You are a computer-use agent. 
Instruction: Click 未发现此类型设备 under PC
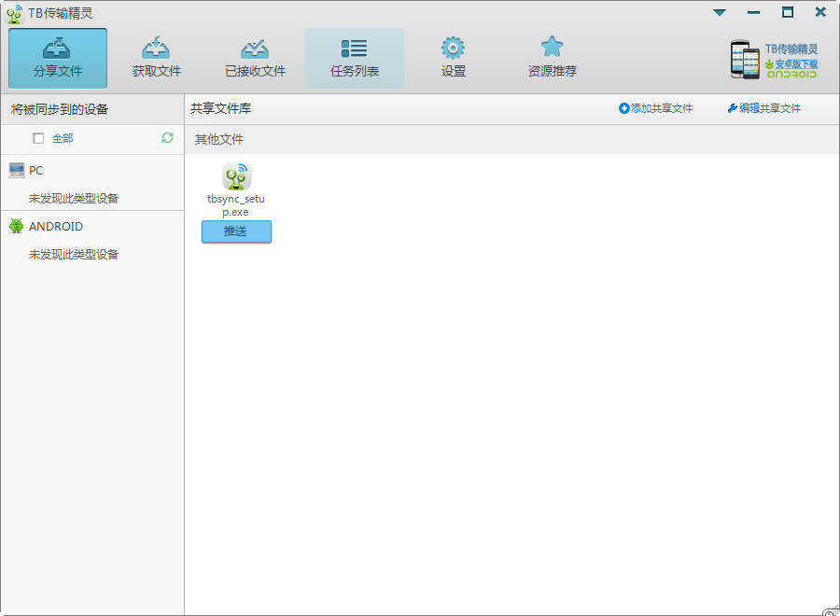click(x=74, y=198)
